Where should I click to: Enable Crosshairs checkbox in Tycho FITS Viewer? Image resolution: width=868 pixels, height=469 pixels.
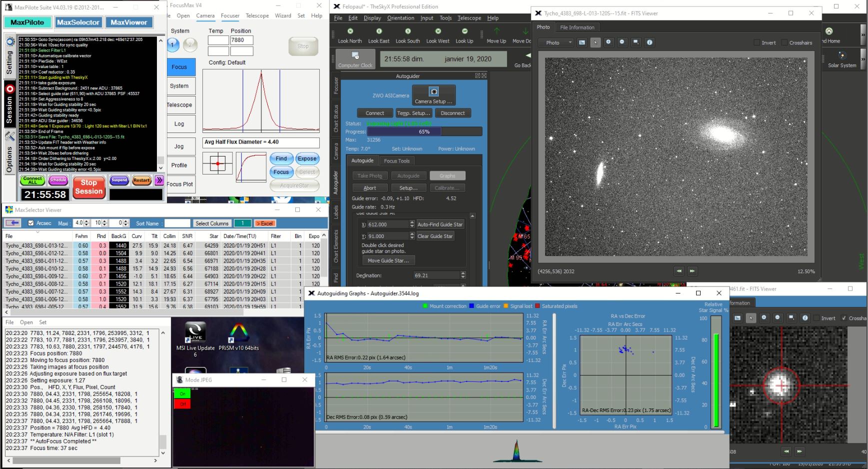coord(784,42)
